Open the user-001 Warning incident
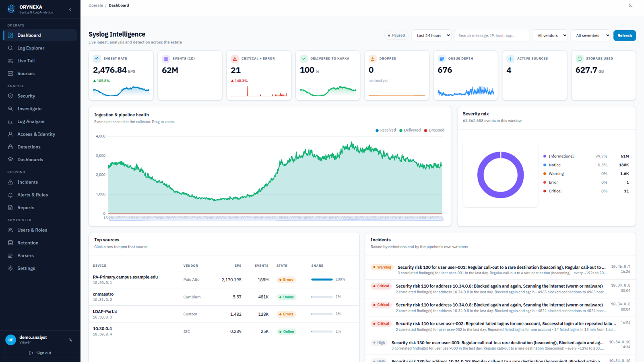The height and width of the screenshot is (362, 644). coord(500,270)
